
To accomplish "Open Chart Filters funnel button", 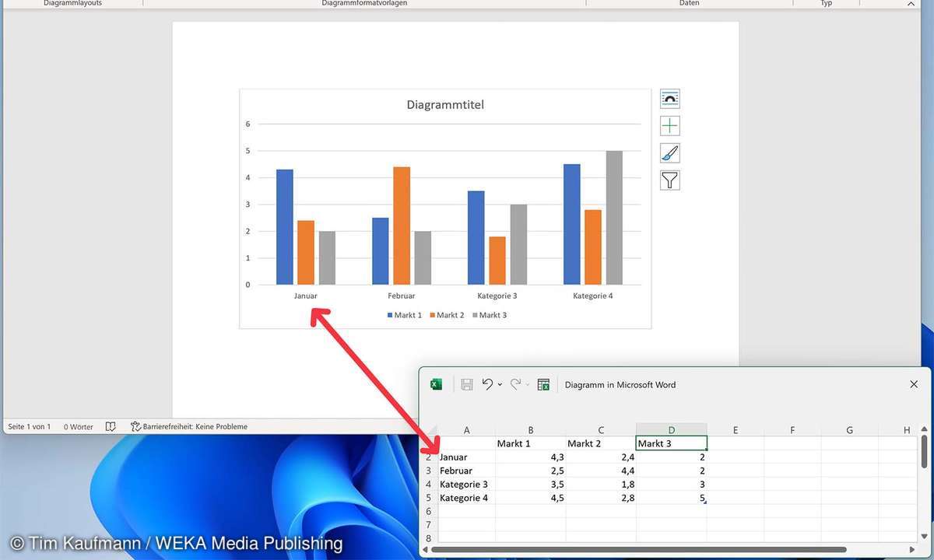I will 669,180.
